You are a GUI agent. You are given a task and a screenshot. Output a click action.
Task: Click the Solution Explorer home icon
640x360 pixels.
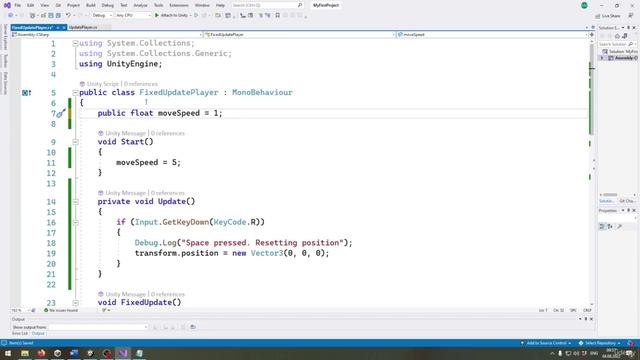click(617, 36)
